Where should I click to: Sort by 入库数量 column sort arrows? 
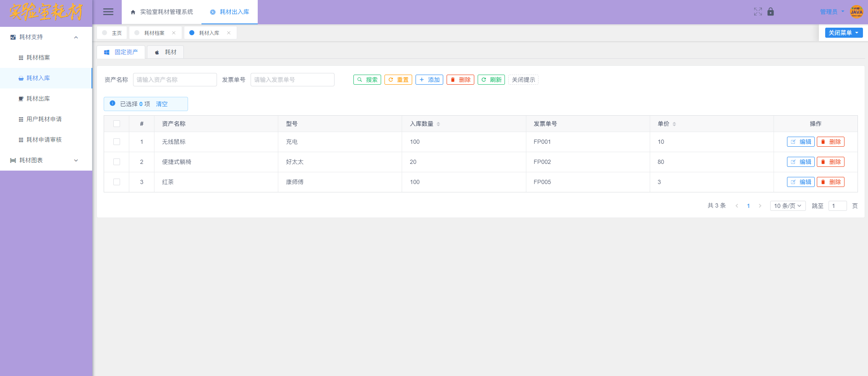(438, 124)
